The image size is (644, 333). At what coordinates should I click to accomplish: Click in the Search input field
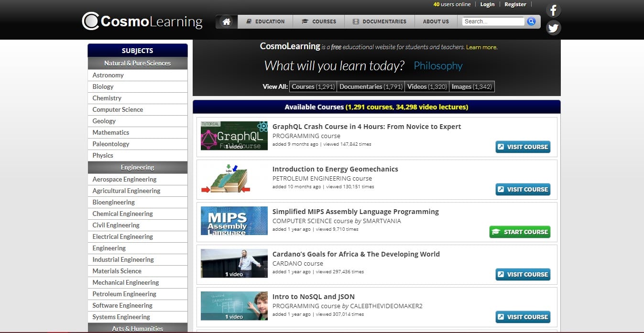pyautogui.click(x=493, y=21)
